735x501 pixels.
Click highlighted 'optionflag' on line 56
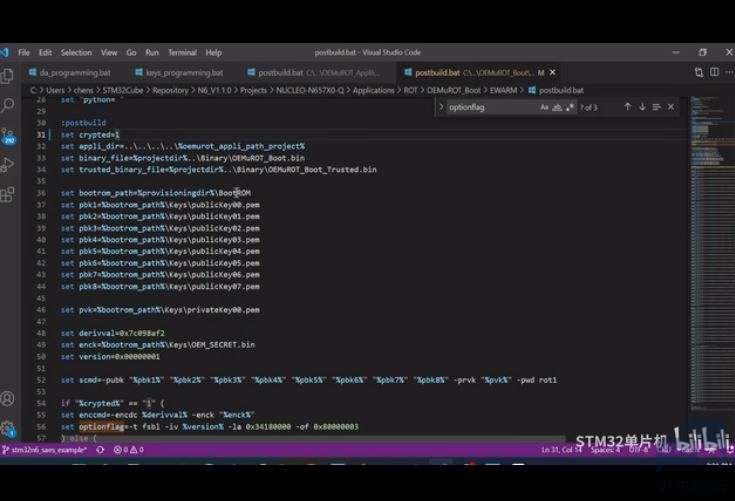coord(101,426)
